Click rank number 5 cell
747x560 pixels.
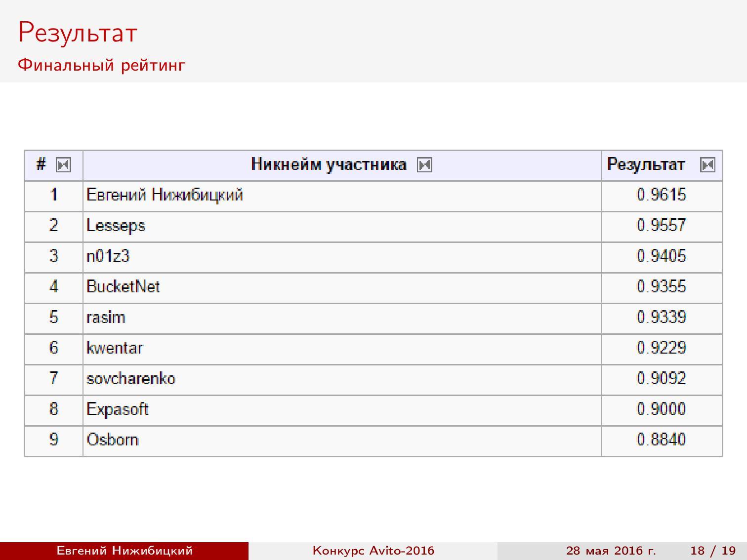54,319
